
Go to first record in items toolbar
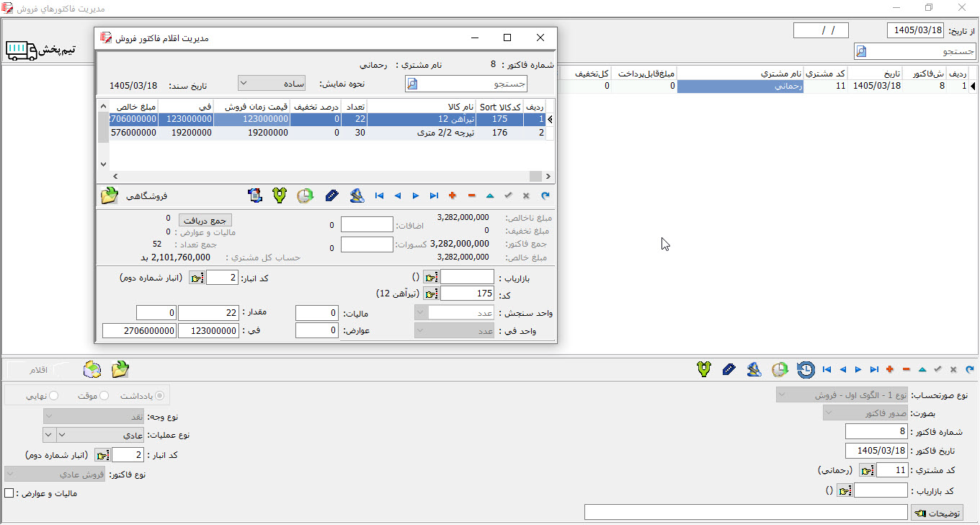[x=379, y=195]
